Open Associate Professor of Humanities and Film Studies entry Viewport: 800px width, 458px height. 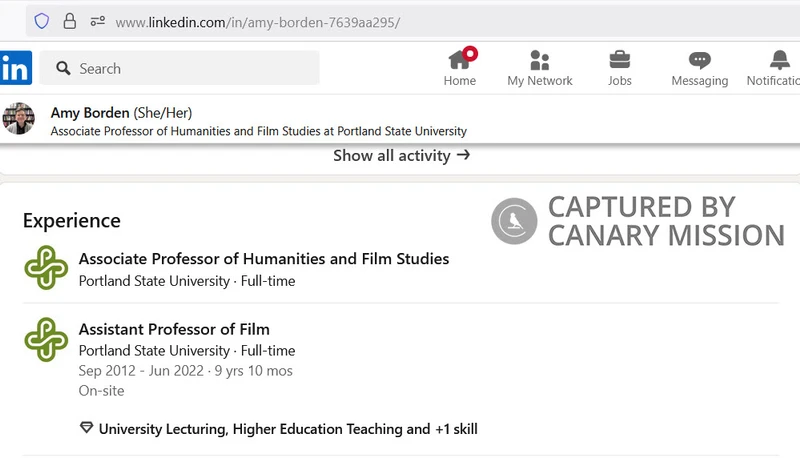point(264,259)
